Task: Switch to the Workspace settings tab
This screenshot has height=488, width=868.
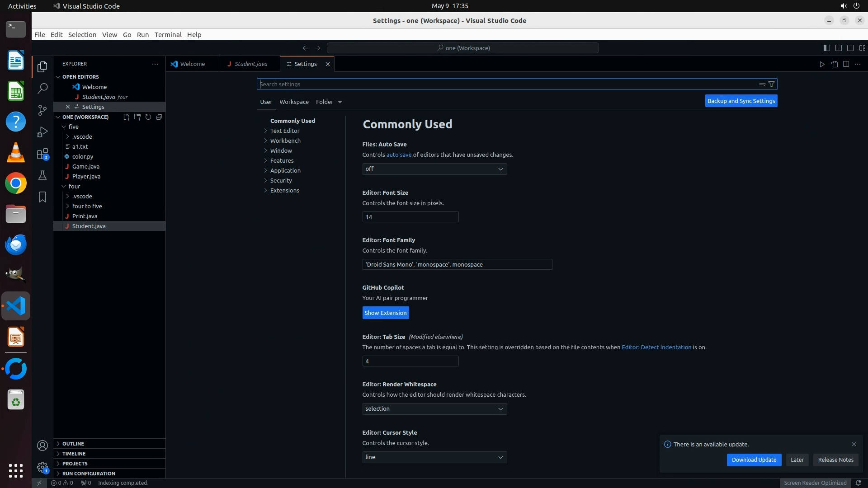Action: tap(294, 102)
